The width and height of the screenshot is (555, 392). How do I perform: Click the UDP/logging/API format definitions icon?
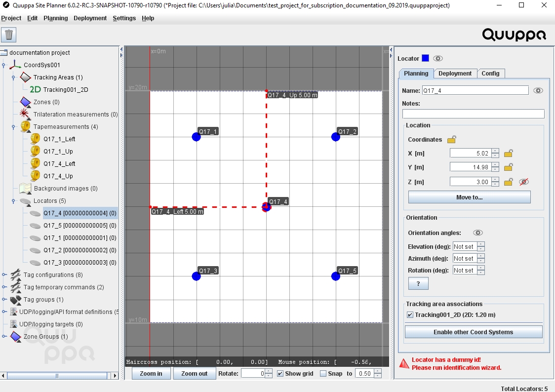pyautogui.click(x=13, y=312)
